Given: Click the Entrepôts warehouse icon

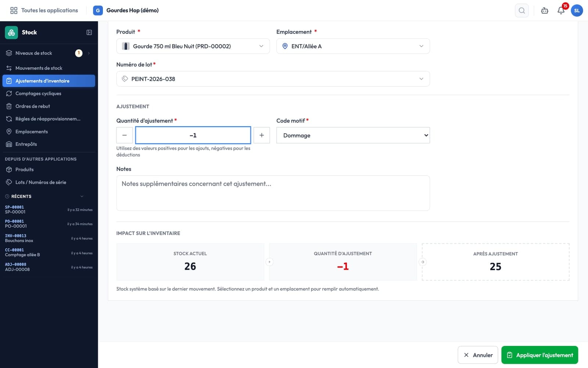Looking at the screenshot, I should [9, 144].
